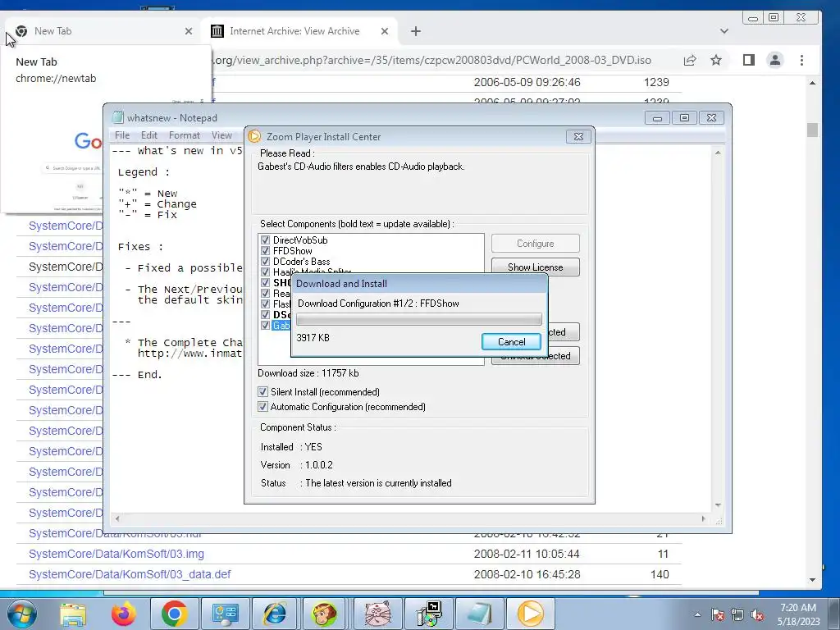The height and width of the screenshot is (630, 840).
Task: Open Chrome three-dot menu
Action: [x=801, y=60]
